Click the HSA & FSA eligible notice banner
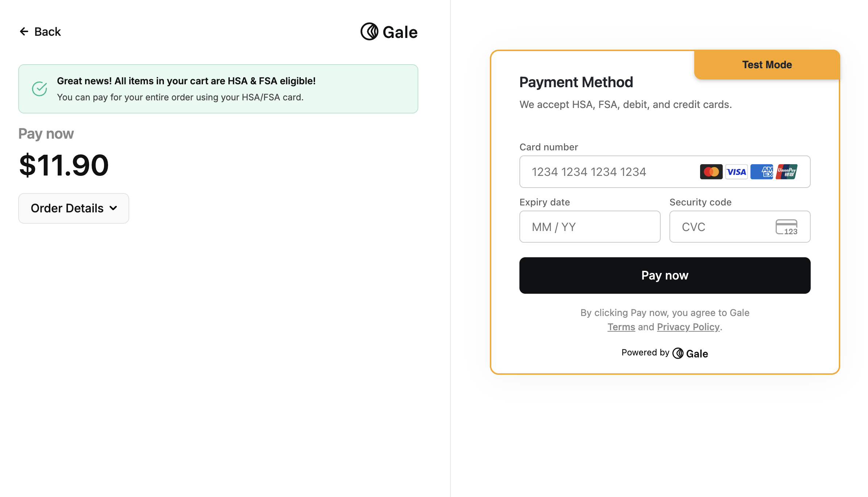 pos(218,89)
